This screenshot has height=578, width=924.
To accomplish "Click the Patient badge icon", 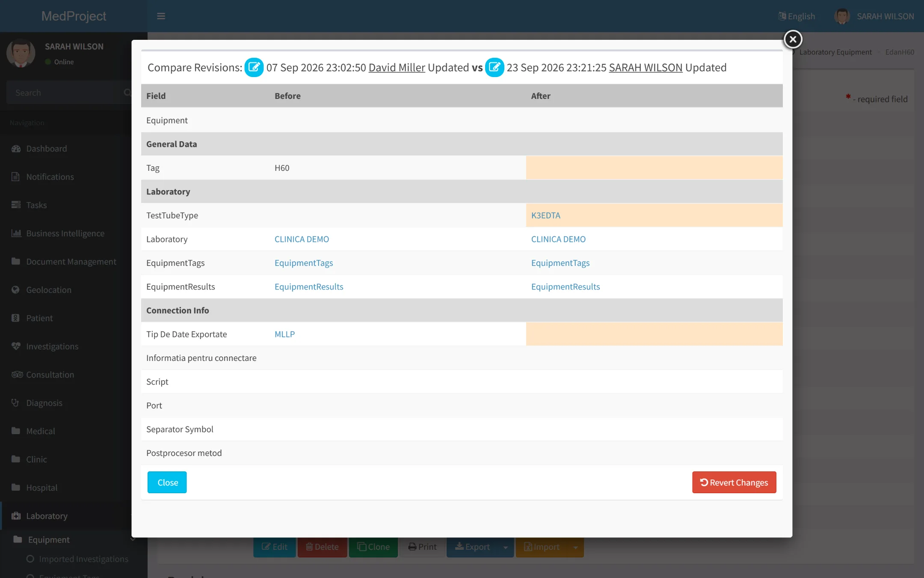I will (16, 318).
